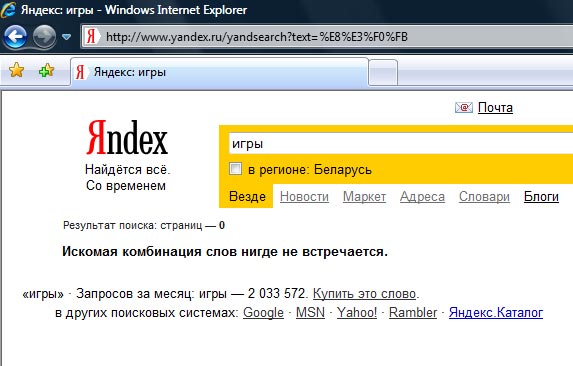
Task: Search the query in Yahoo!
Action: click(x=357, y=313)
